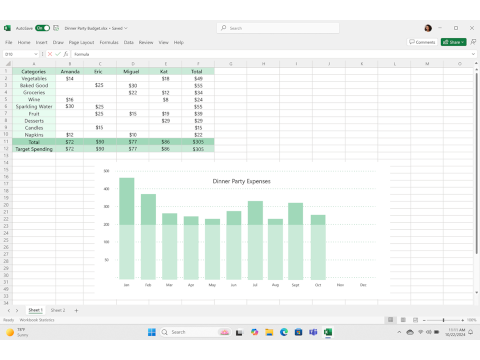Switch to the Data ribbon tab
This screenshot has height=360, width=480.
129,42
